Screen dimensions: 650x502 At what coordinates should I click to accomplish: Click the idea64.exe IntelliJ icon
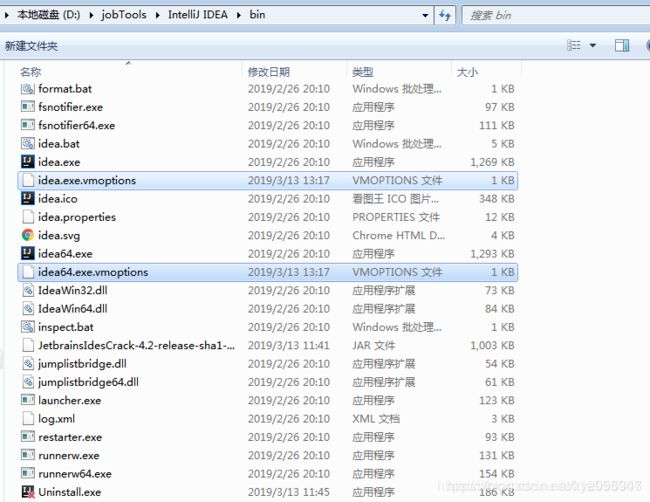pos(28,254)
